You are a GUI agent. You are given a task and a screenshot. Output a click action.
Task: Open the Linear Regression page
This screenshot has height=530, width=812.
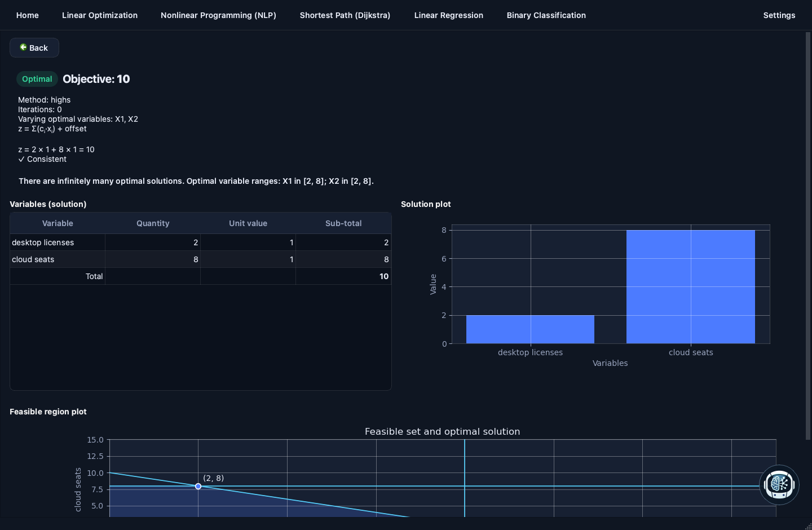pyautogui.click(x=449, y=15)
